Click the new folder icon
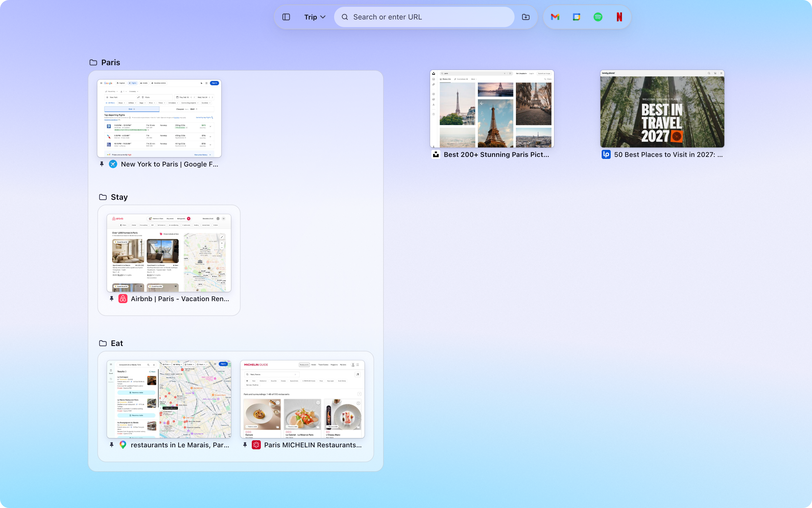The width and height of the screenshot is (812, 508). (526, 17)
